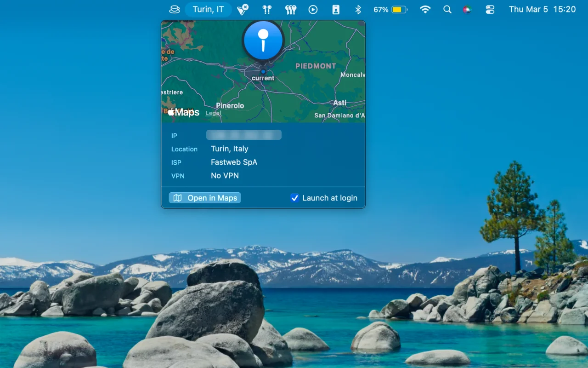The width and height of the screenshot is (588, 368).
Task: Open the Wi-Fi menu
Action: pyautogui.click(x=425, y=9)
